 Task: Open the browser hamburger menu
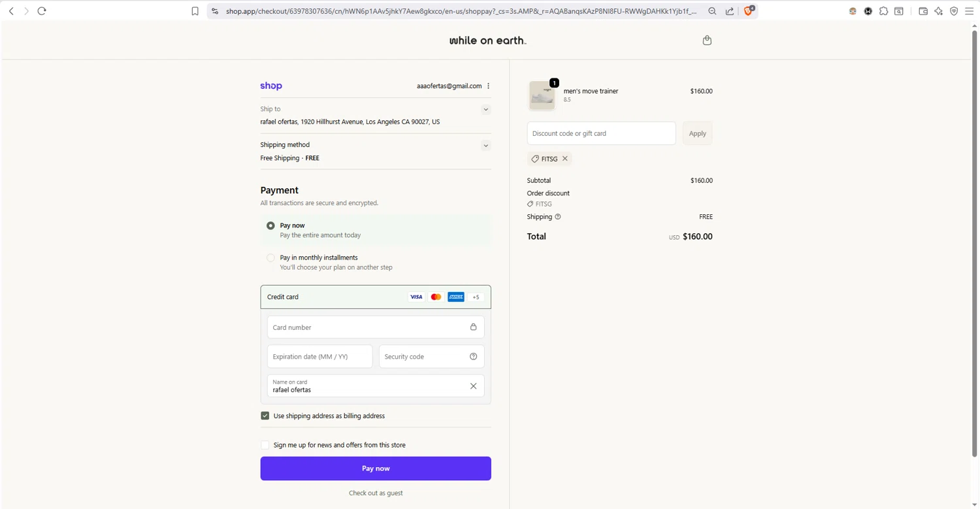pyautogui.click(x=970, y=11)
